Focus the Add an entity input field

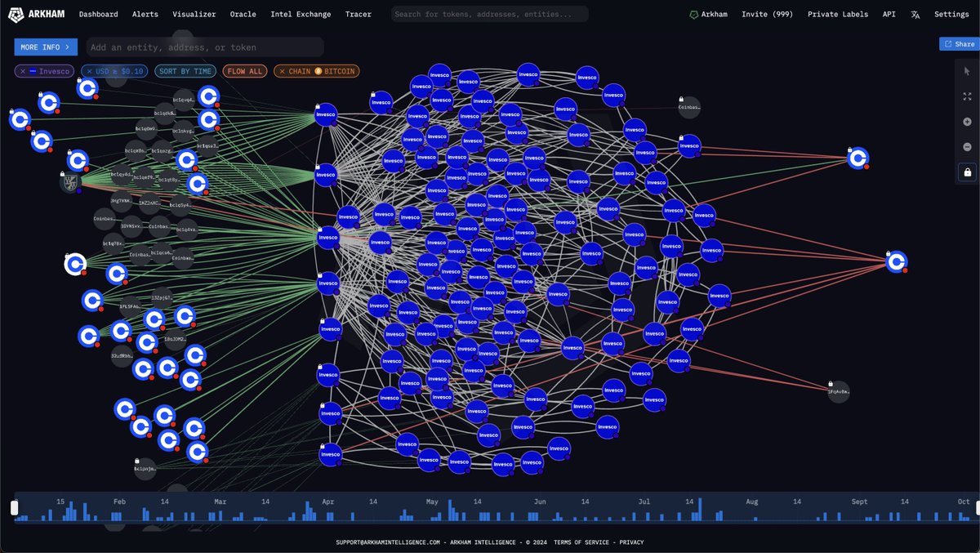(205, 47)
